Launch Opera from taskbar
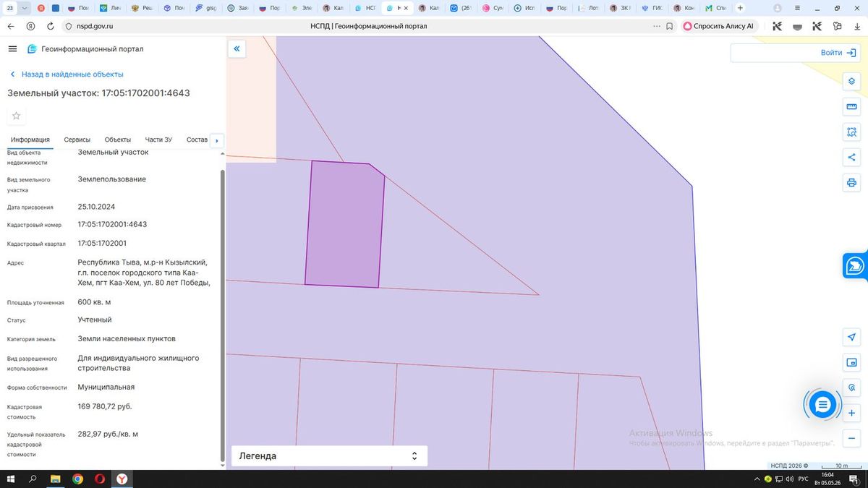The width and height of the screenshot is (868, 488). (100, 479)
